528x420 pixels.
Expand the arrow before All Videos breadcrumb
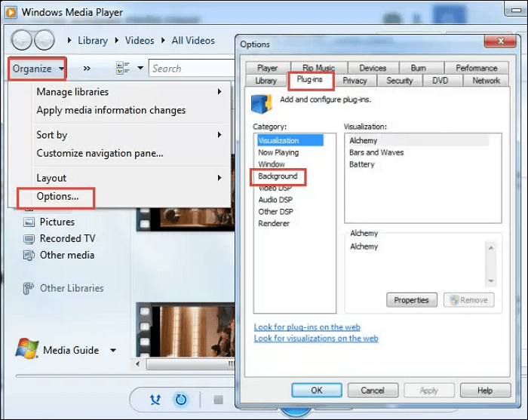[163, 41]
